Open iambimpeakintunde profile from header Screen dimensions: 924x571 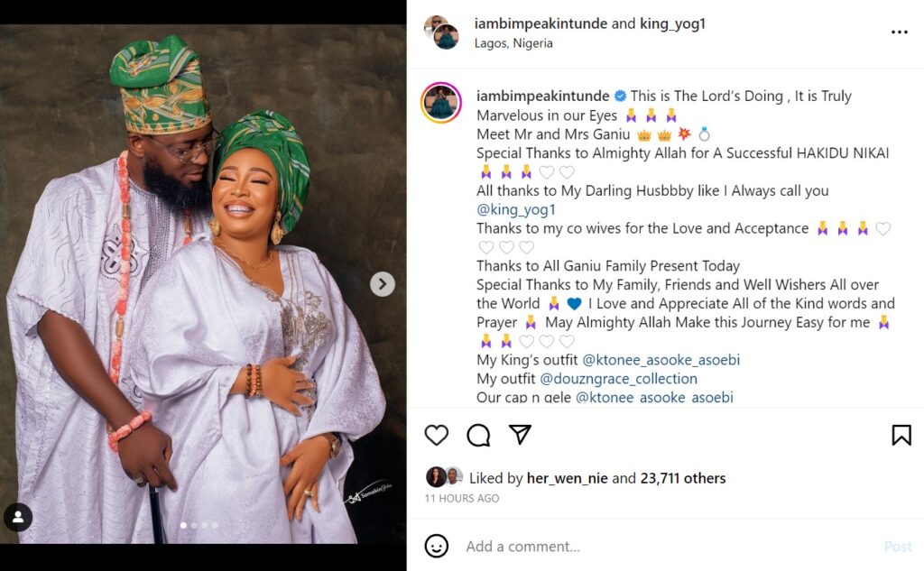click(541, 24)
